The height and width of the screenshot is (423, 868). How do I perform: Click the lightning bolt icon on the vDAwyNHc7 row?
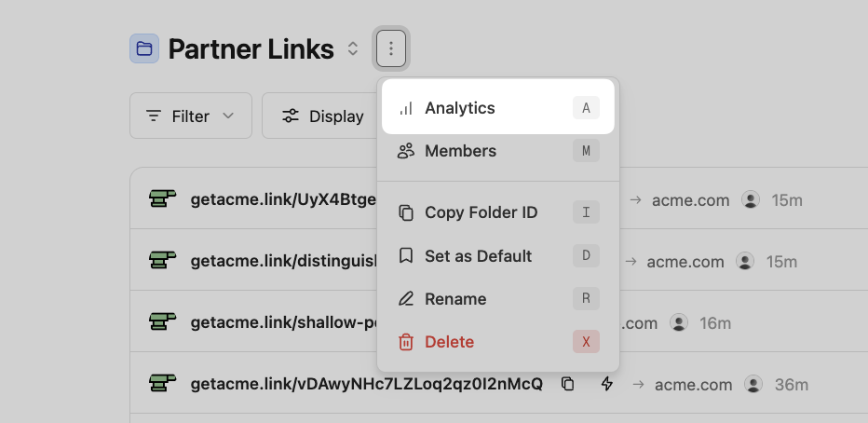(607, 384)
